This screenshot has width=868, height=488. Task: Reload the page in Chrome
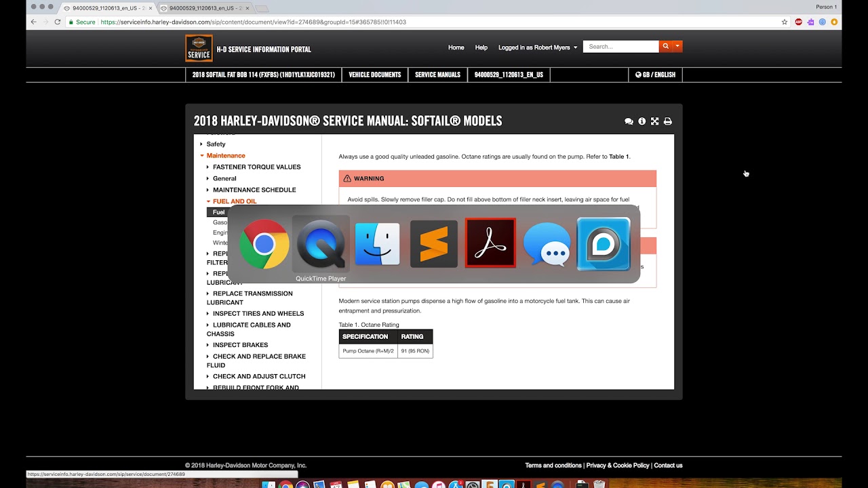click(x=58, y=22)
